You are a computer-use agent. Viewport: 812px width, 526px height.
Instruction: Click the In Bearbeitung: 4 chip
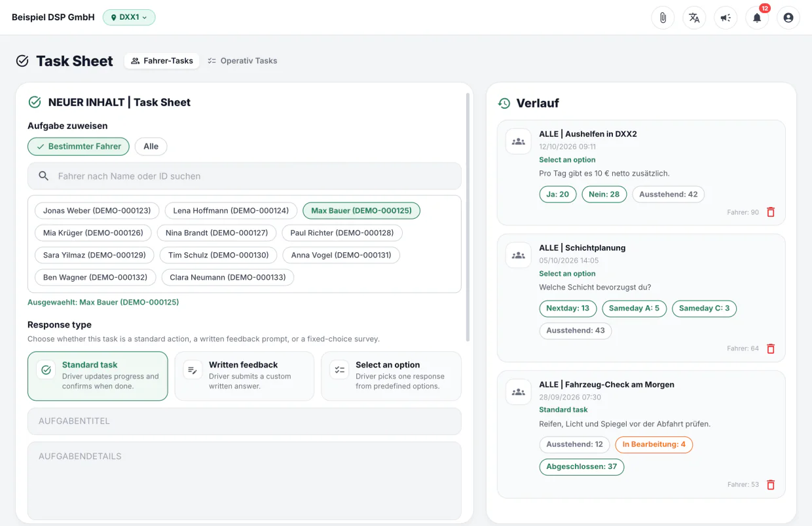click(654, 445)
